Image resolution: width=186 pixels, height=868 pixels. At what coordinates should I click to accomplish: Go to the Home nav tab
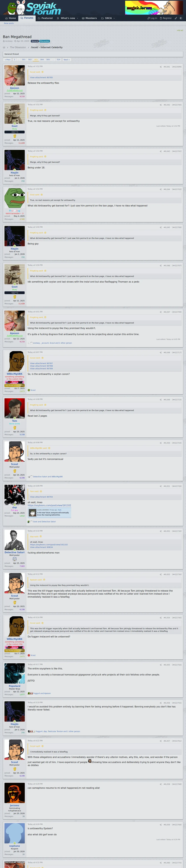pyautogui.click(x=10, y=18)
